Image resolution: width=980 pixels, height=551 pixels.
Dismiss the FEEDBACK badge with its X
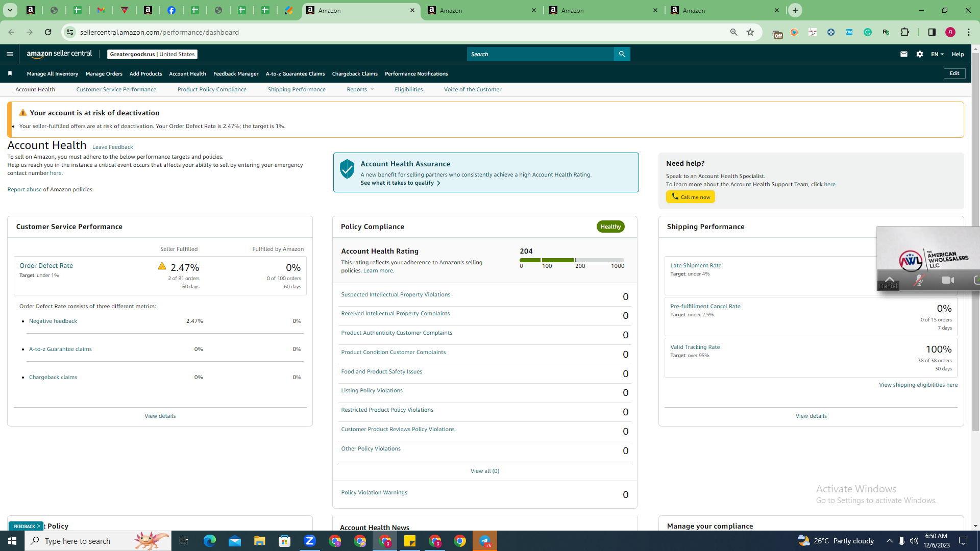coord(39,526)
